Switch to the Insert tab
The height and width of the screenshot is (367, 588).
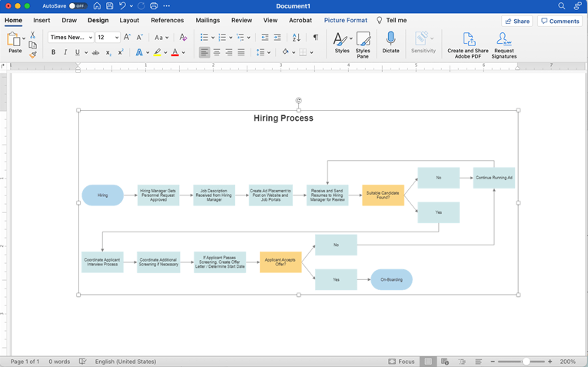point(42,20)
